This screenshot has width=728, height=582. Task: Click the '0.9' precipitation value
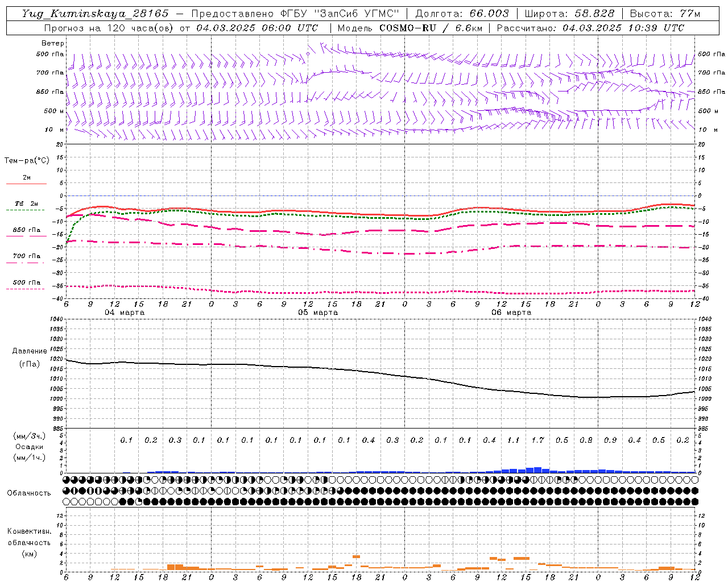coord(610,440)
